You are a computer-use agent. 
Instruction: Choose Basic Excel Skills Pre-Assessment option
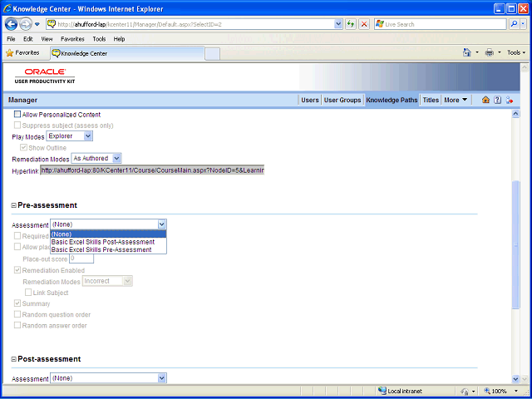tap(108, 249)
